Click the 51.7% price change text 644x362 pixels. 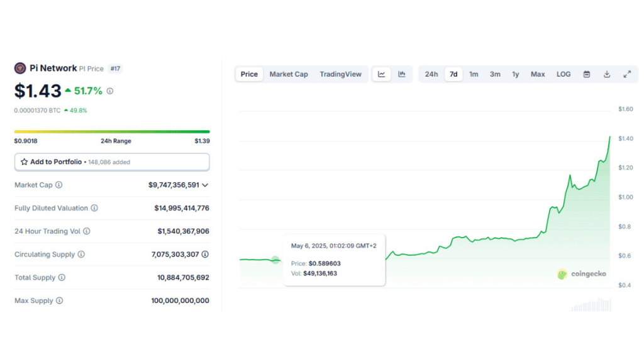[x=88, y=91]
